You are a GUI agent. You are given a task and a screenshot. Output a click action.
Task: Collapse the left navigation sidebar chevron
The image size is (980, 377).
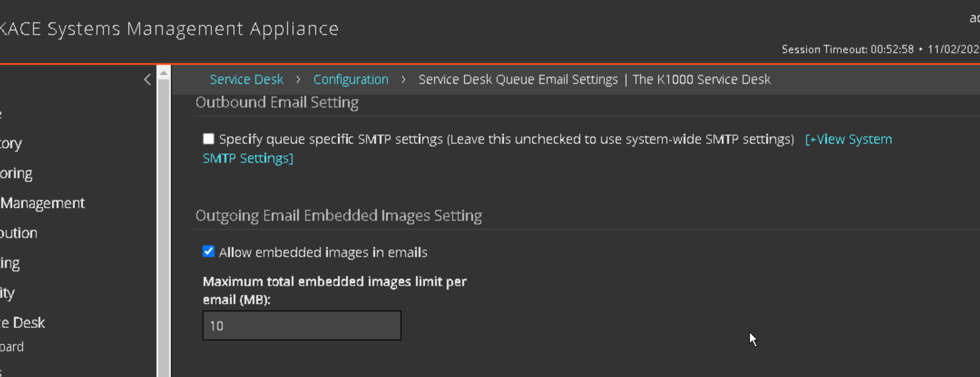pyautogui.click(x=148, y=79)
